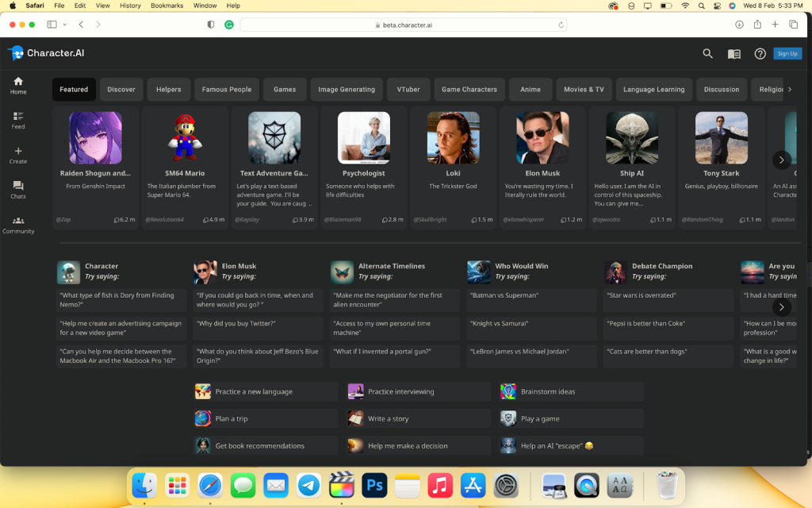Open Chats from the sidebar
Viewport: 812px width, 508px height.
point(18,190)
